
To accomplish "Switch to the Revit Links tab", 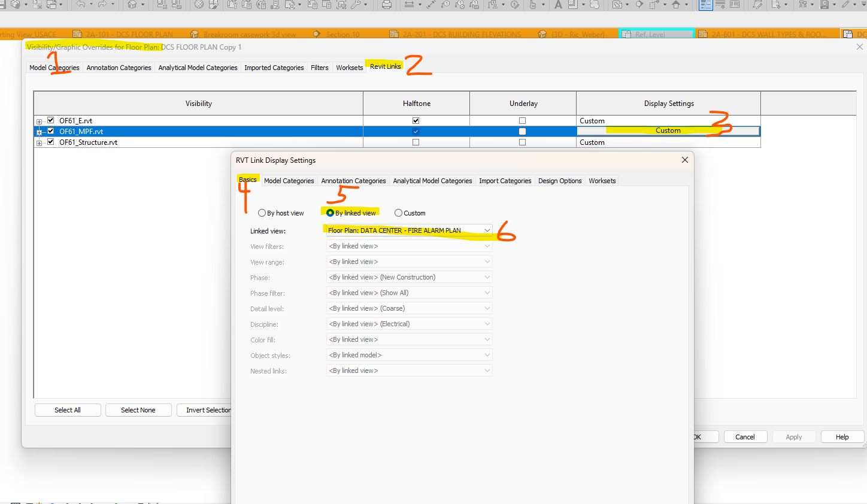I will (x=385, y=66).
